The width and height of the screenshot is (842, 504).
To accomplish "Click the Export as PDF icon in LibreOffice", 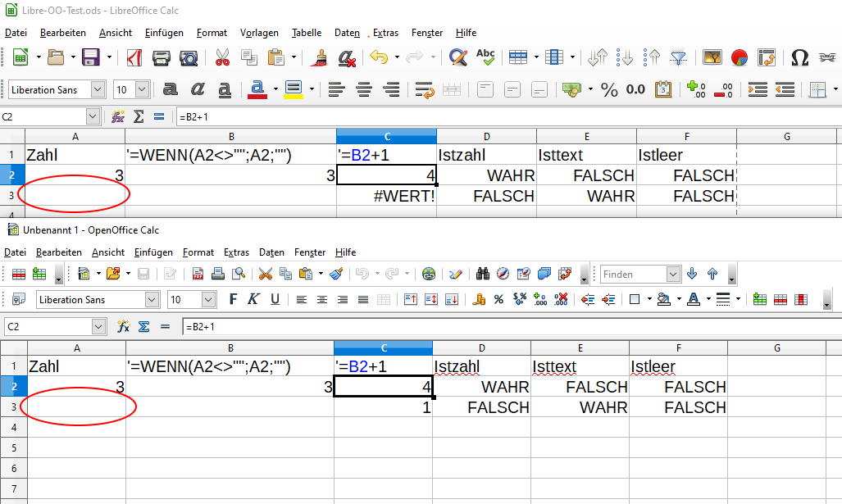I will pos(134,57).
